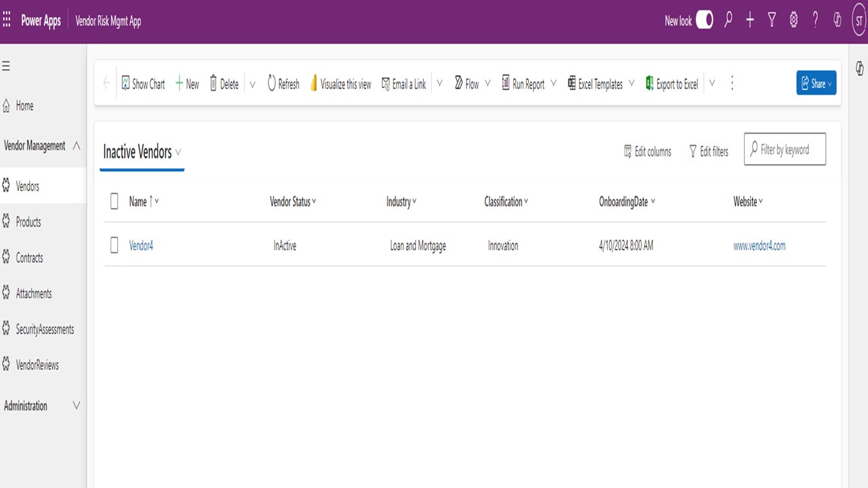Click Excel Templates
Screen dimensions: 868x488
[595, 84]
